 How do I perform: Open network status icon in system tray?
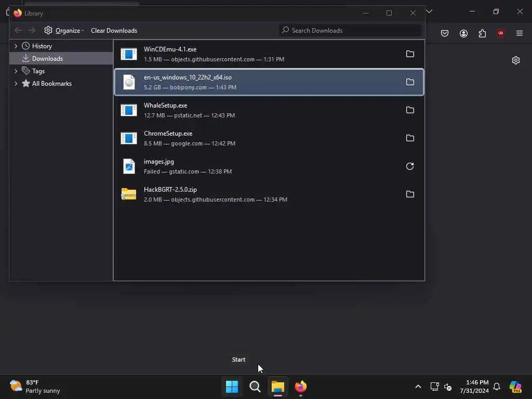click(434, 387)
